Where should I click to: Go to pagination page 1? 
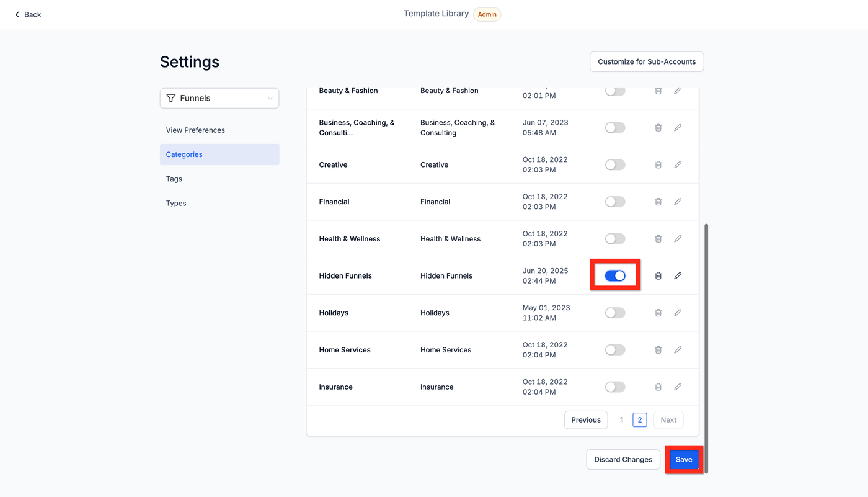coord(622,420)
